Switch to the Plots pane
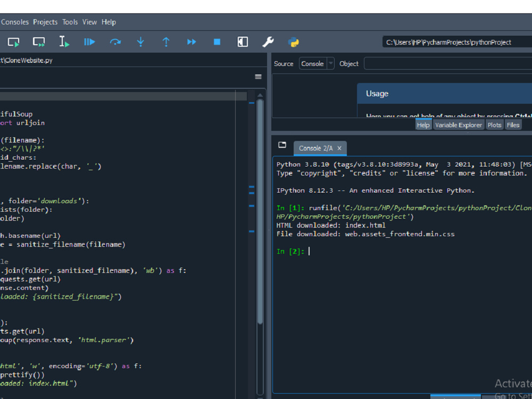This screenshot has height=399, width=532. click(494, 124)
